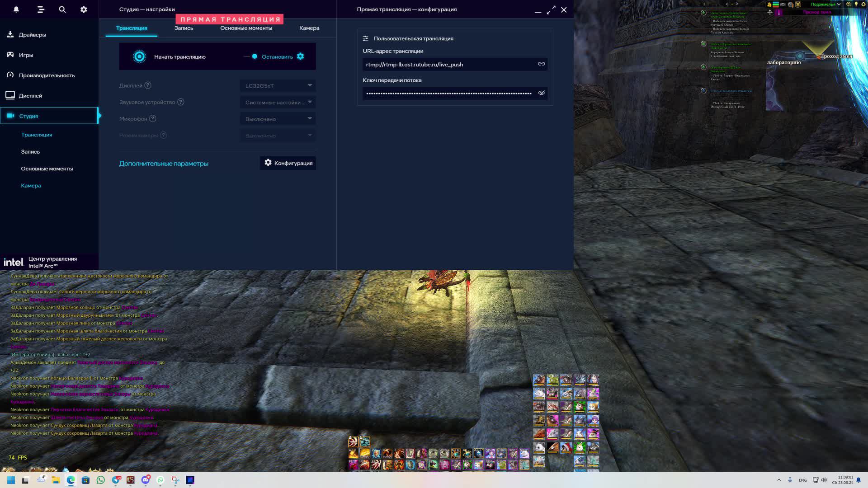
Task: Reveal the stream key with eye icon
Action: coord(541,93)
